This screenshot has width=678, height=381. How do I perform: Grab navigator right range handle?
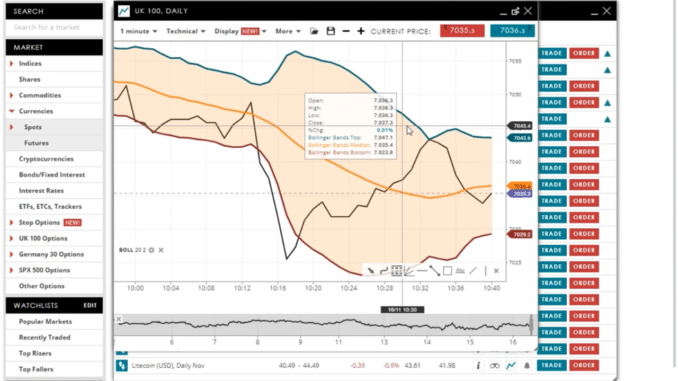(531, 324)
